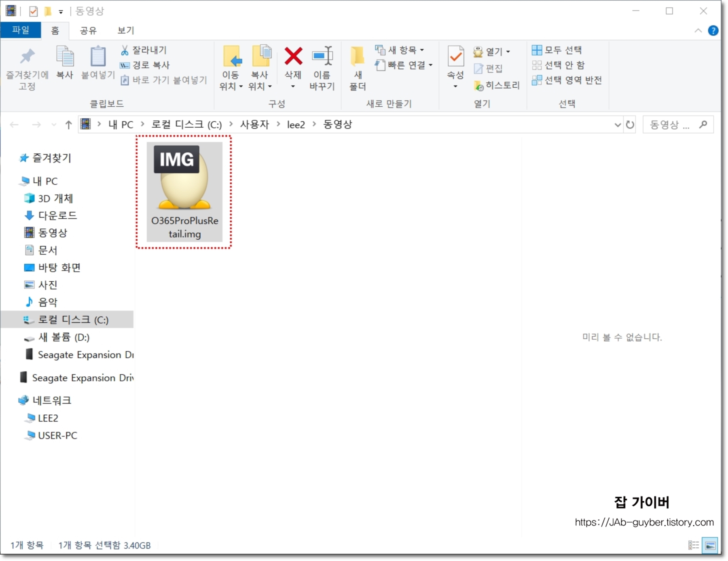
Task: Open Delete (삭제) dropdown arrow
Action: 293,86
